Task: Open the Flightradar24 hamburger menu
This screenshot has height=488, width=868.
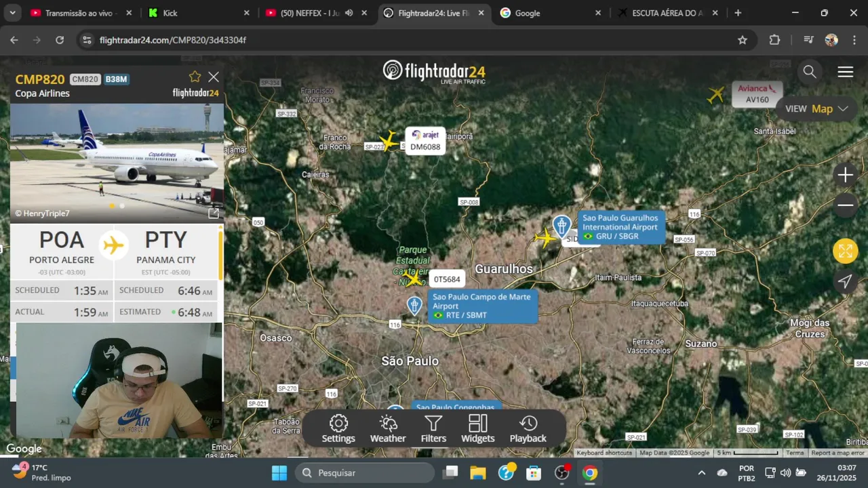Action: [x=845, y=72]
